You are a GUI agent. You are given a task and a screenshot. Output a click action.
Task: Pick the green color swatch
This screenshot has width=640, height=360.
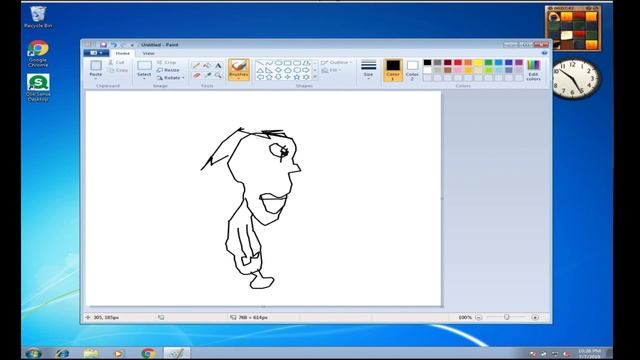click(x=489, y=62)
